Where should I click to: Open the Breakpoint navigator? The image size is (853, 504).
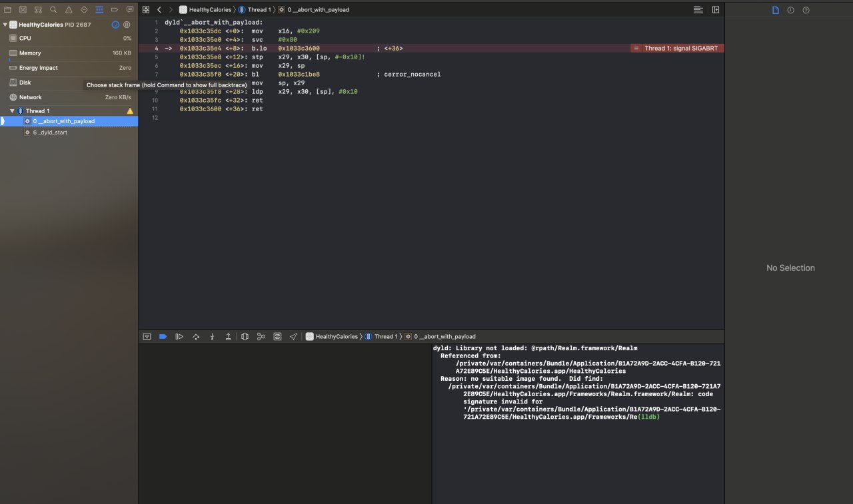tap(115, 10)
